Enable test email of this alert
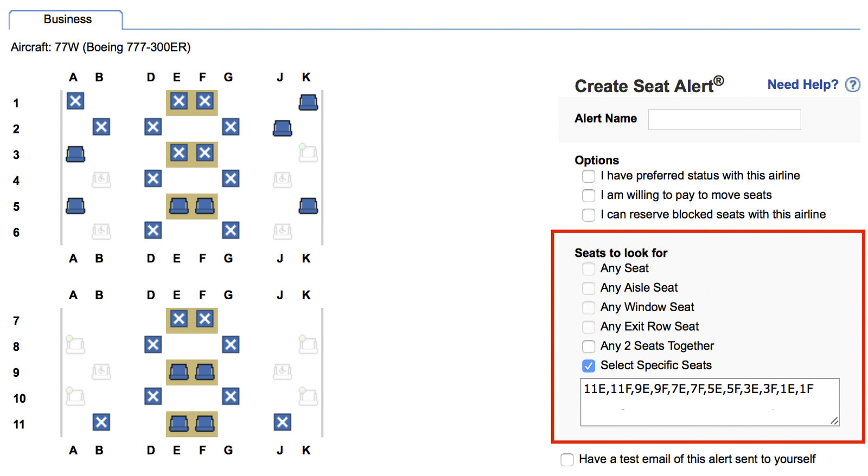The width and height of the screenshot is (868, 476). (567, 460)
